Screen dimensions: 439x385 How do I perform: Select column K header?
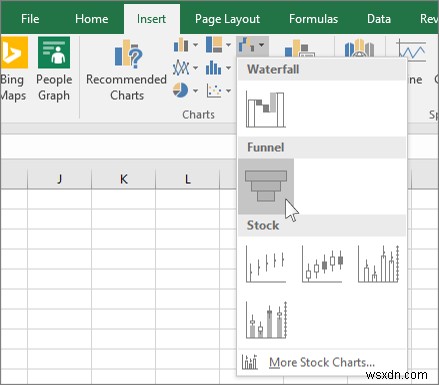[123, 179]
